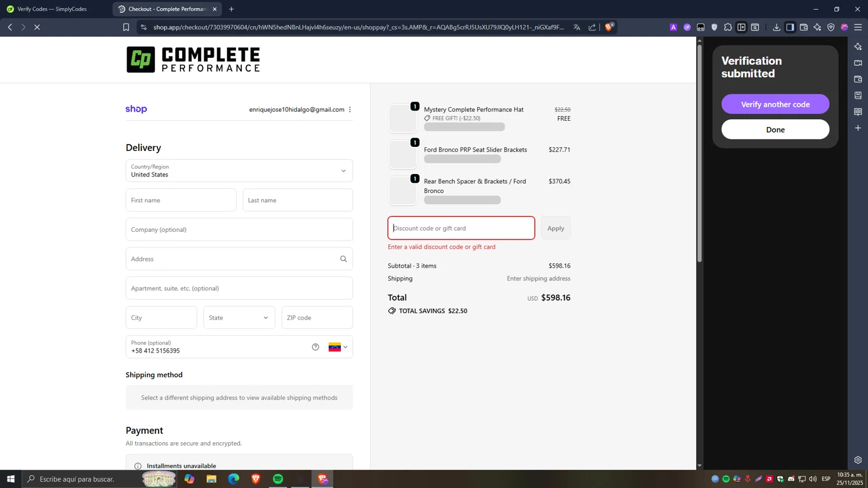Open the Windows Start menu
Viewport: 868px width, 488px height.
point(10,479)
